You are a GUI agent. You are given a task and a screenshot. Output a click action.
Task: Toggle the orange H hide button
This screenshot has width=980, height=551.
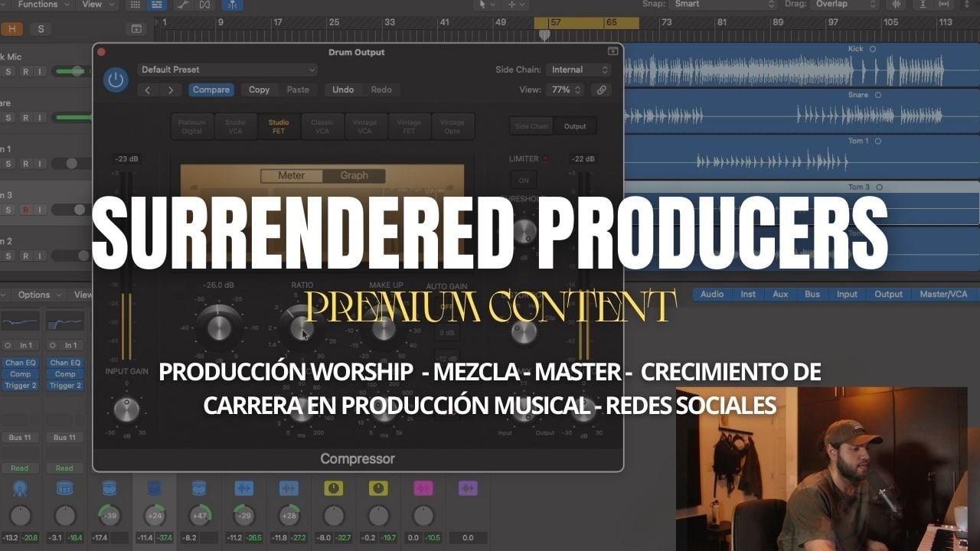tap(11, 29)
